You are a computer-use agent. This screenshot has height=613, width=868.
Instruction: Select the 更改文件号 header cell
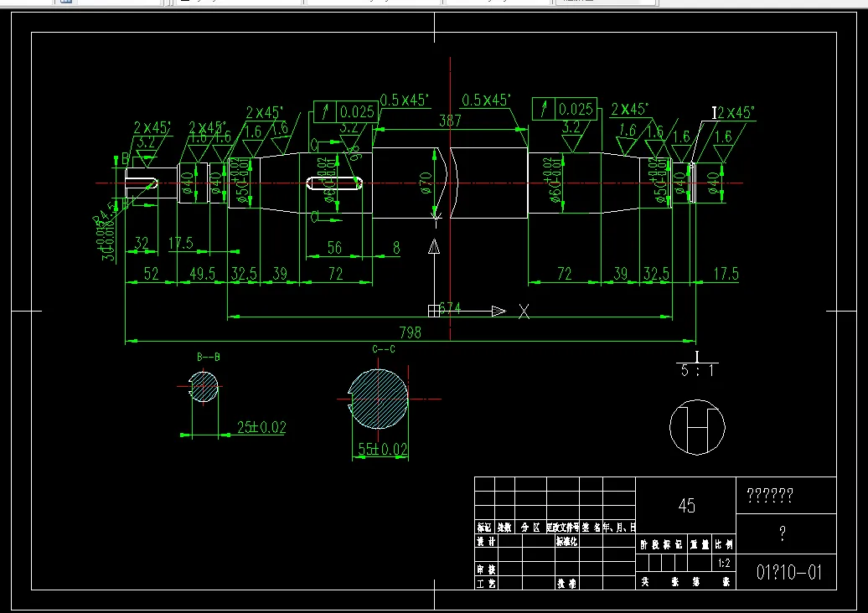(563, 528)
